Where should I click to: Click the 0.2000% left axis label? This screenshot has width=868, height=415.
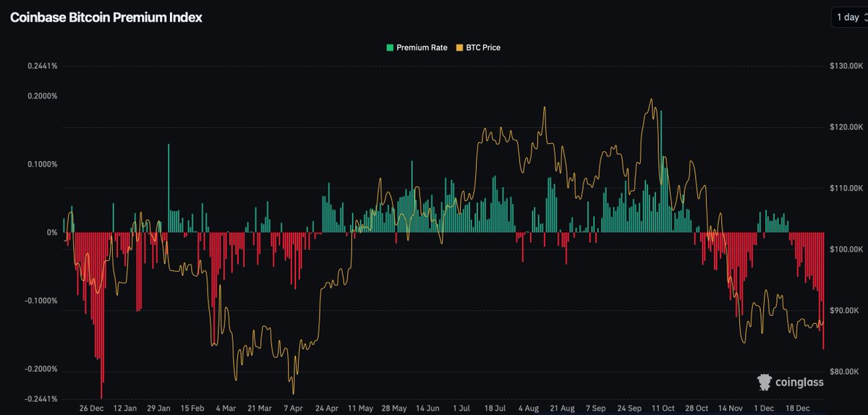tap(42, 96)
